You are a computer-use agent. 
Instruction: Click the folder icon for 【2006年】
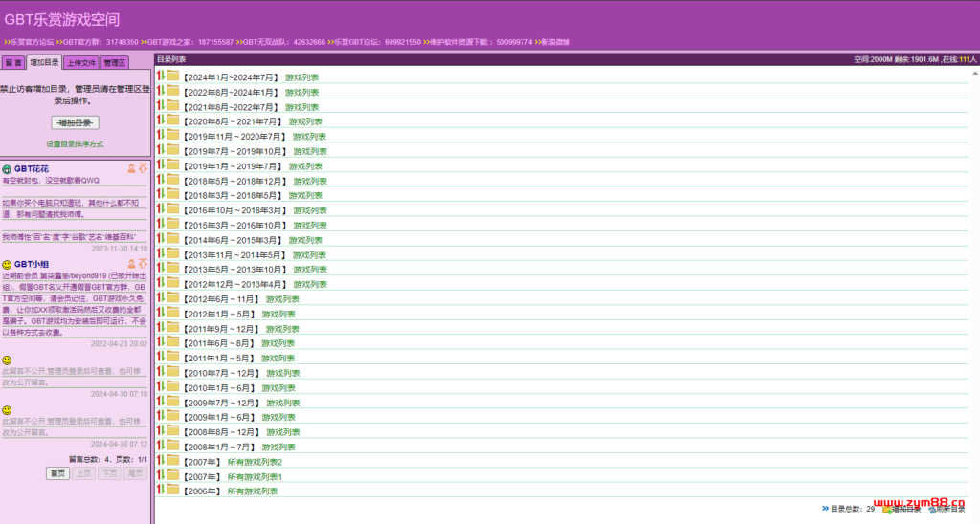(173, 491)
